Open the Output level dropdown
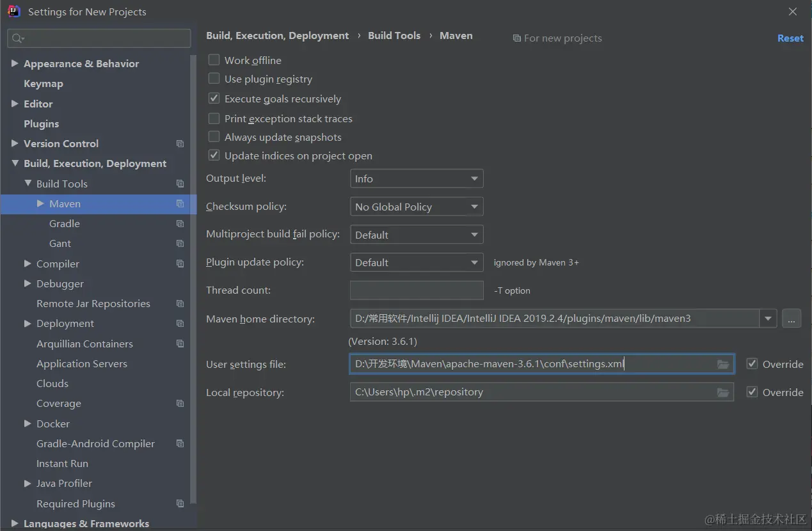Image resolution: width=812 pixels, height=531 pixels. pos(416,178)
